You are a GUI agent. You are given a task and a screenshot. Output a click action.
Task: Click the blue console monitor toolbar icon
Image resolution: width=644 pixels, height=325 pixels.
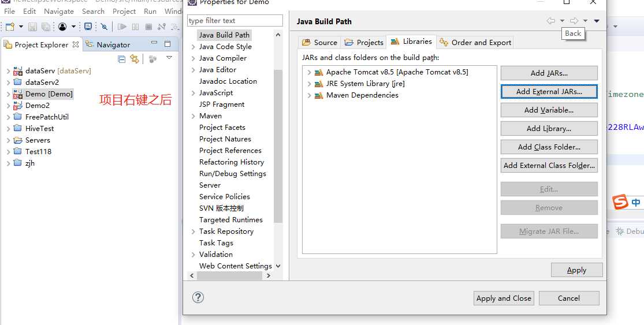point(88,27)
